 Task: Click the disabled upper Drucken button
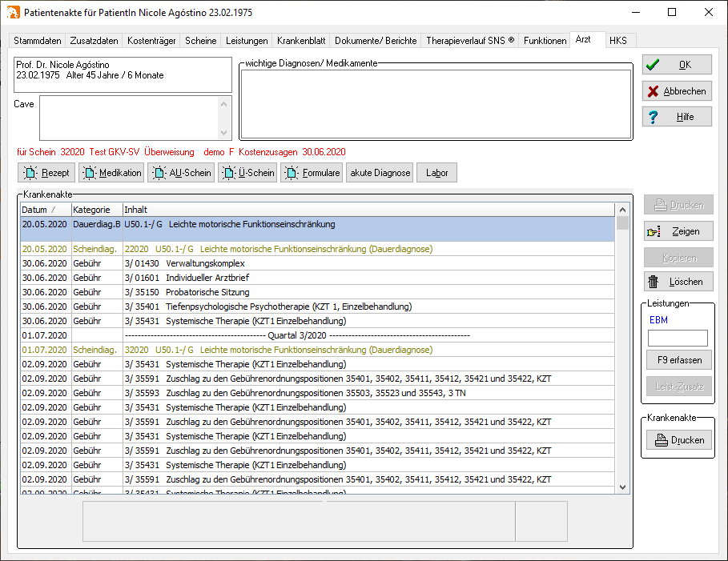point(679,205)
